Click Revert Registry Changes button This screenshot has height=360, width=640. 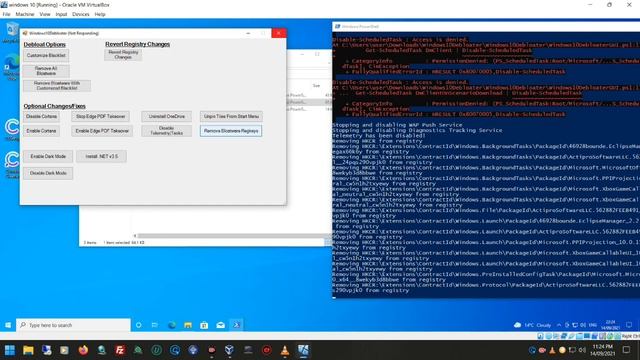pyautogui.click(x=123, y=55)
